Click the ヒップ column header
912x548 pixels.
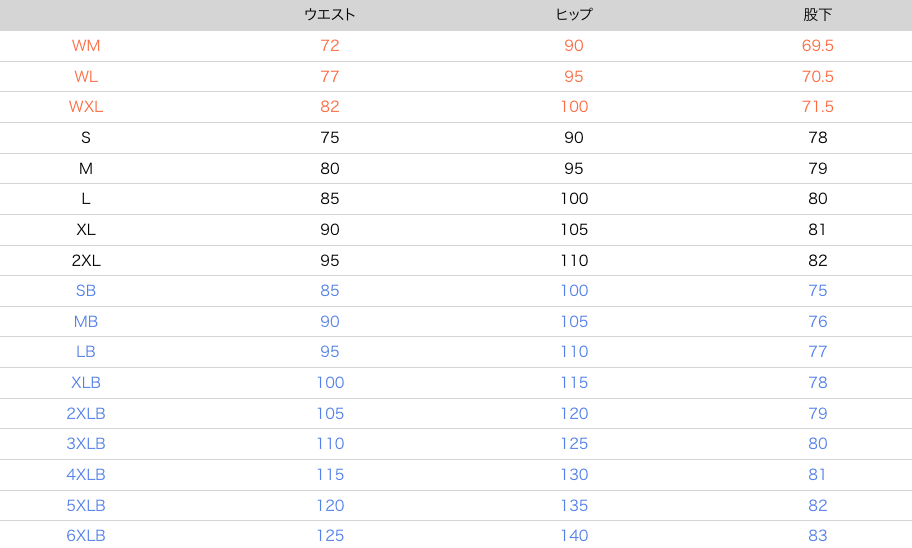point(573,15)
